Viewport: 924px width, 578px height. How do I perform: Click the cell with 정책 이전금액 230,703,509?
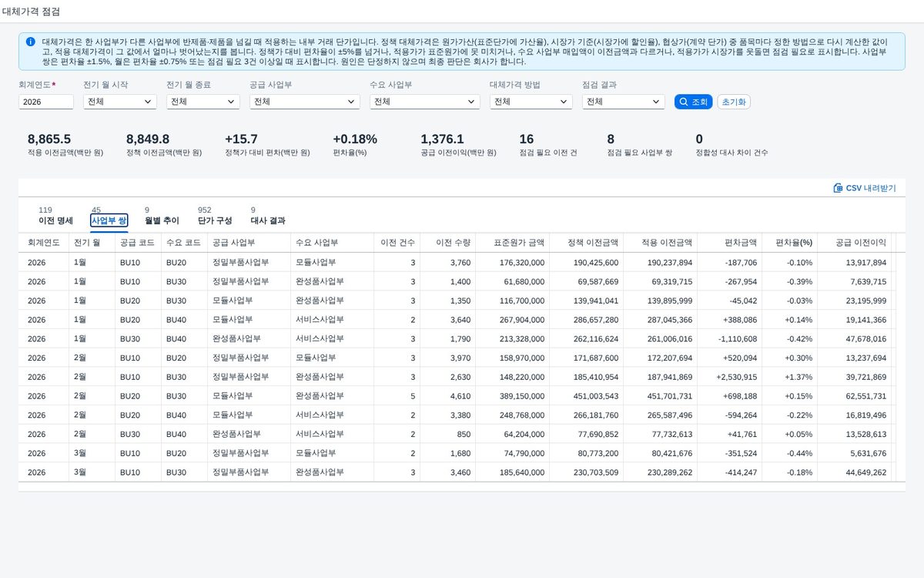click(x=587, y=472)
